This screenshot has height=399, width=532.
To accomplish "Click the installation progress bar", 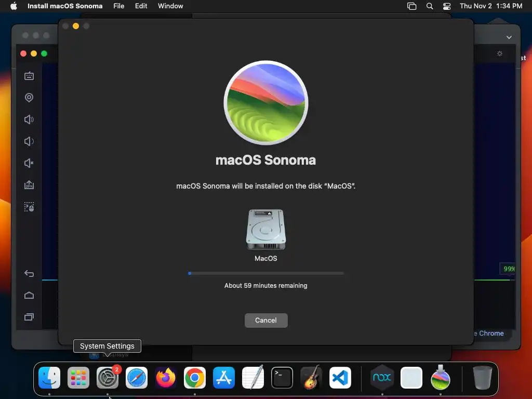I will (x=266, y=273).
